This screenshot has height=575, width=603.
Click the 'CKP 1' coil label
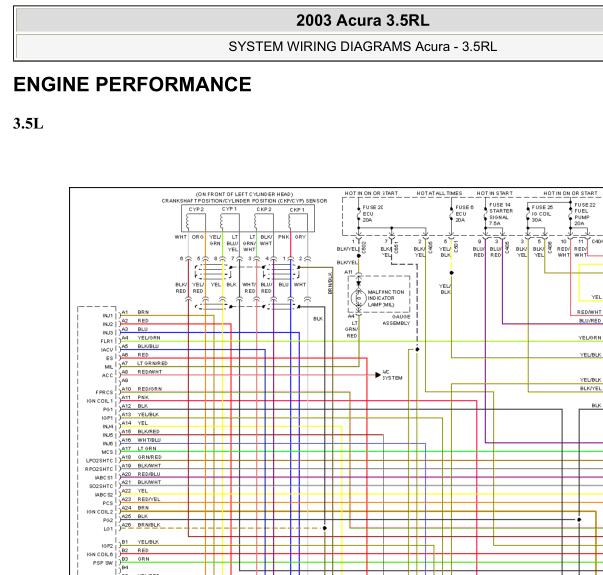[x=297, y=210]
